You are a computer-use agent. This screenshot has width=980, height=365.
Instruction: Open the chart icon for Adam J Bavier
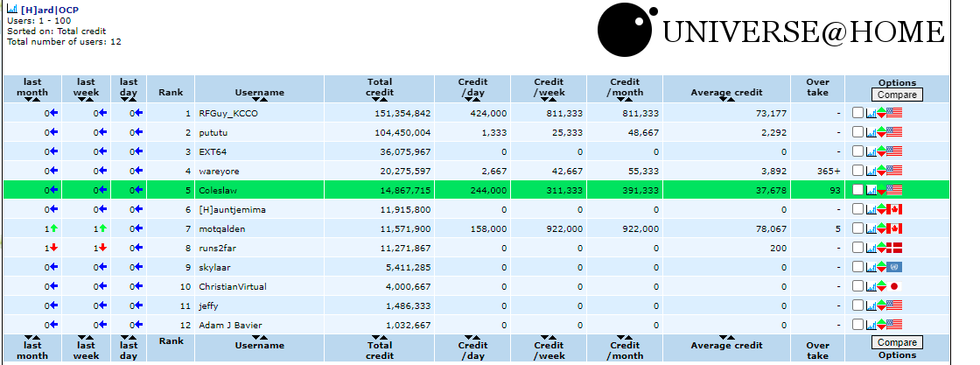point(871,325)
